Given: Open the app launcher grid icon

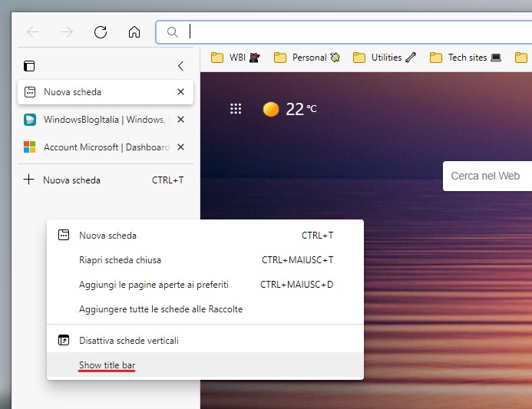Looking at the screenshot, I should coord(236,109).
